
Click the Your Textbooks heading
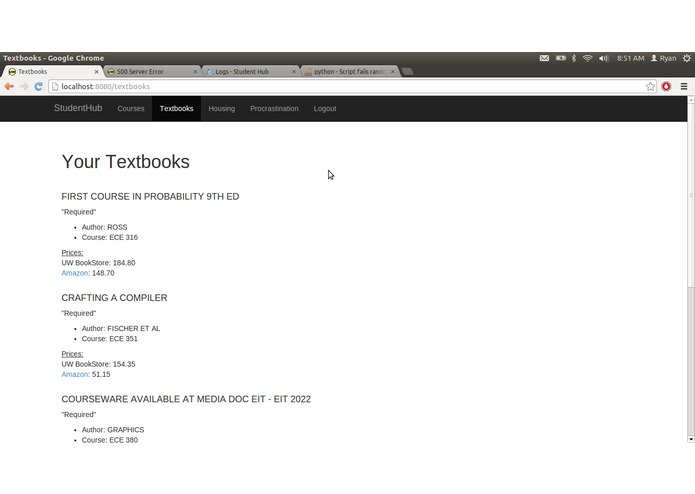[x=125, y=162]
